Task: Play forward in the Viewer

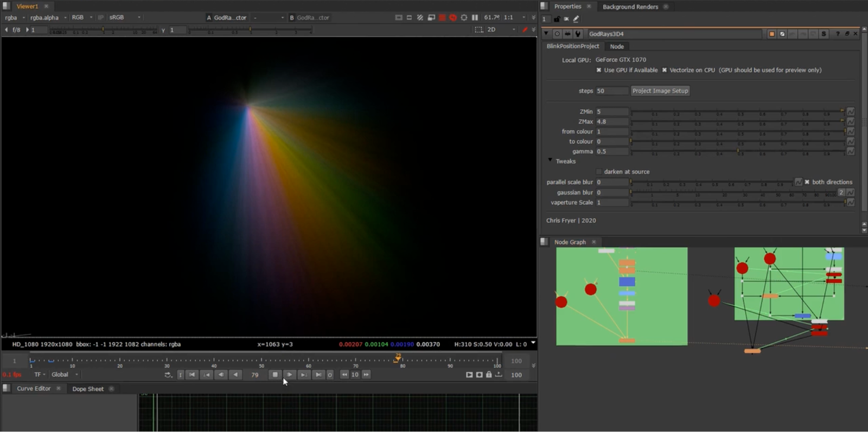Action: pyautogui.click(x=290, y=375)
